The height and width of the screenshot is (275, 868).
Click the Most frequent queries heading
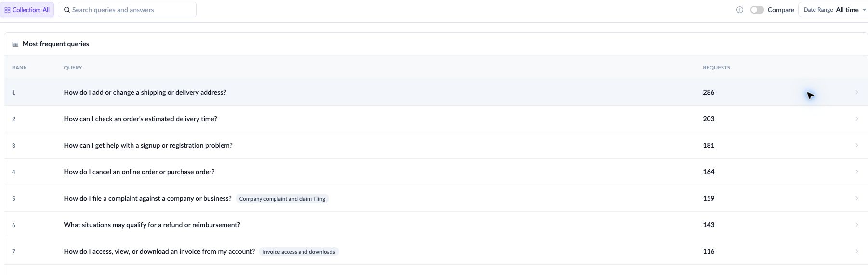point(56,44)
